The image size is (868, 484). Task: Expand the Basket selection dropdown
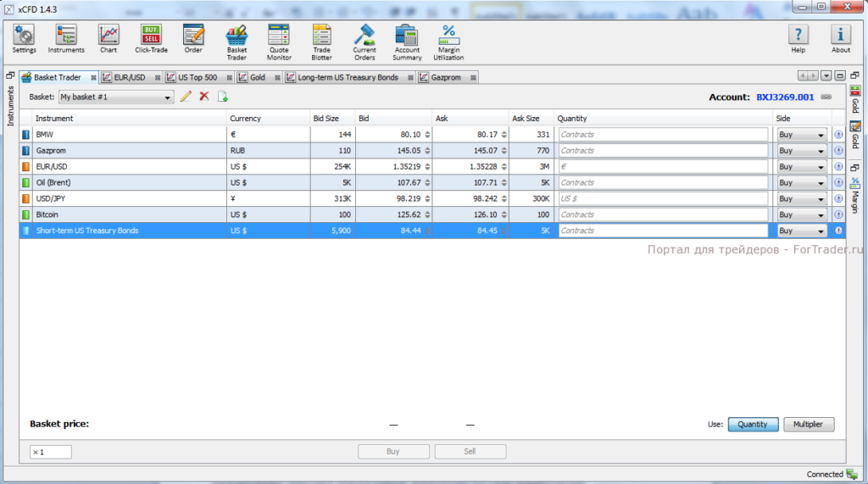pyautogui.click(x=168, y=97)
